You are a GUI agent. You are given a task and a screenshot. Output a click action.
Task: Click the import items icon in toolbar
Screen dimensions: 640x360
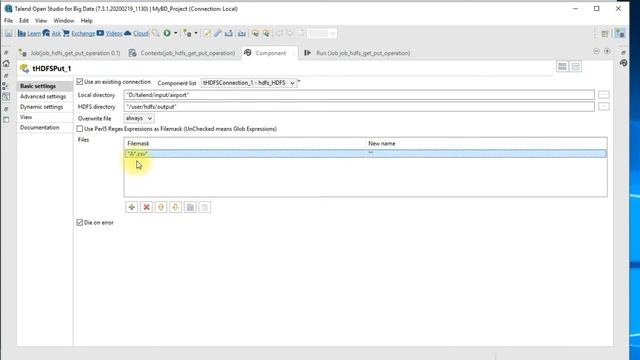[x=242, y=33]
